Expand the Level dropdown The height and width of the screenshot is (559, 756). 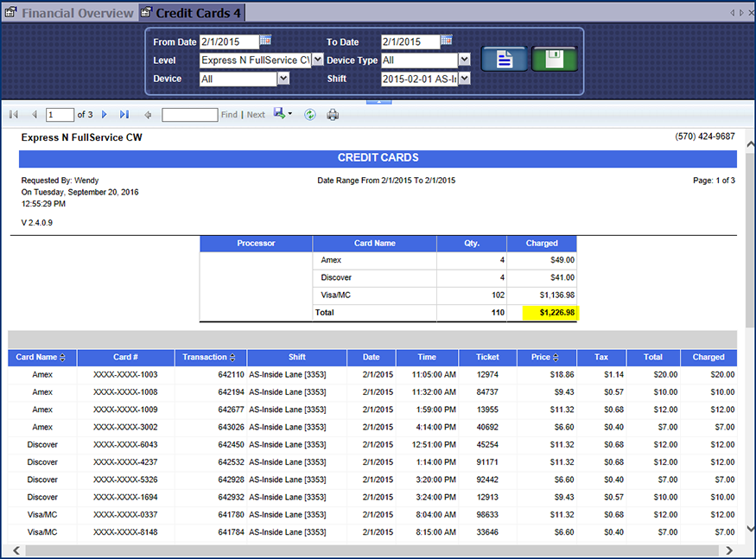coord(317,60)
